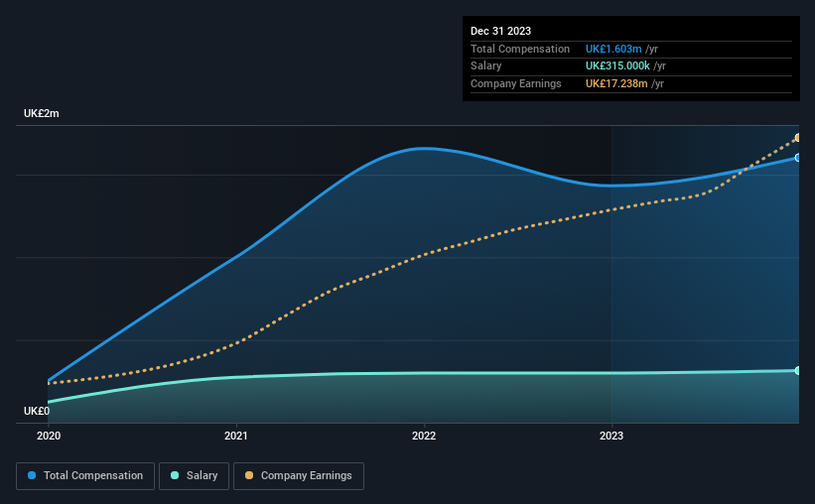Screen dimensions: 815x504
Task: Click the blue Total Compensation legend dot
Action: click(32, 475)
